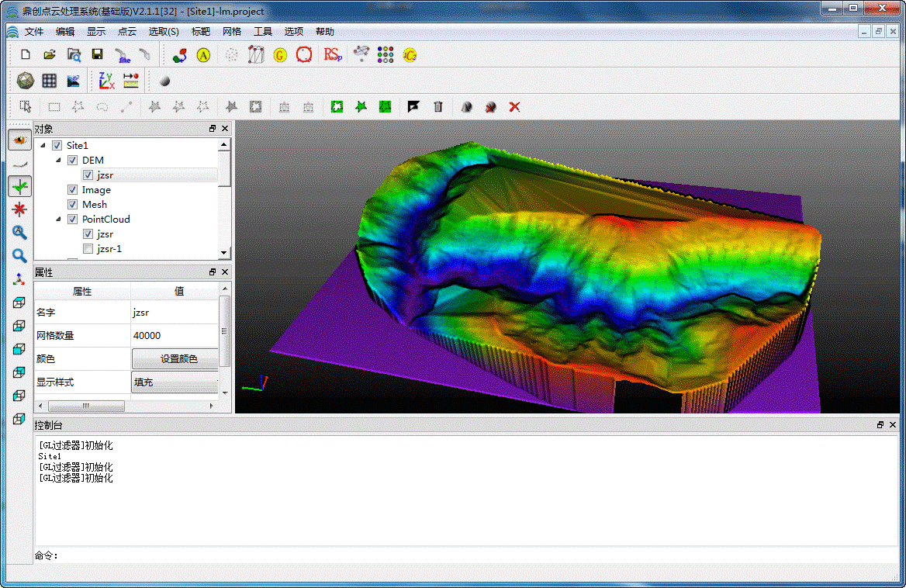The image size is (906, 588).
Task: Enable the jzsr-1 point cloud checkbox
Action: tap(88, 249)
